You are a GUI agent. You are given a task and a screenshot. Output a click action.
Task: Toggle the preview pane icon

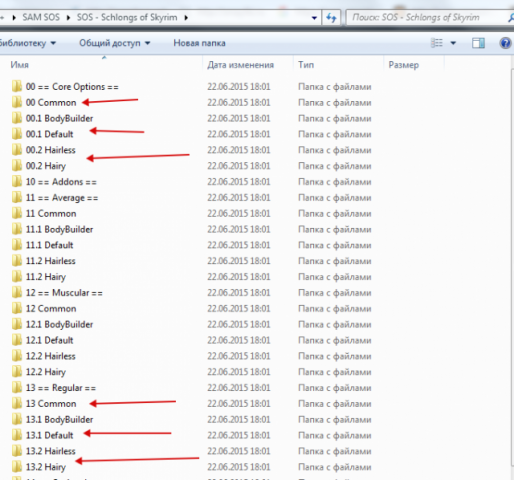pos(478,43)
